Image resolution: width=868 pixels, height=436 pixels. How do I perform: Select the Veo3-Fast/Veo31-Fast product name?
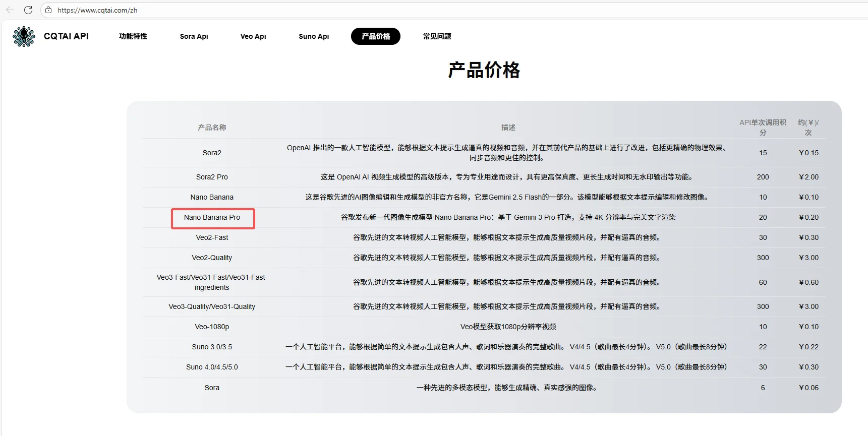[212, 282]
